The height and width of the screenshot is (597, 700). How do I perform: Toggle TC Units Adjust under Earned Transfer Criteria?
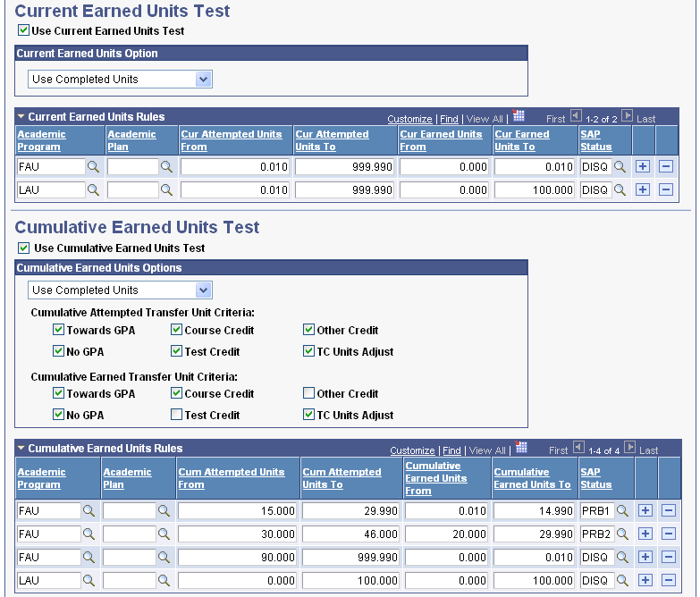pos(308,415)
